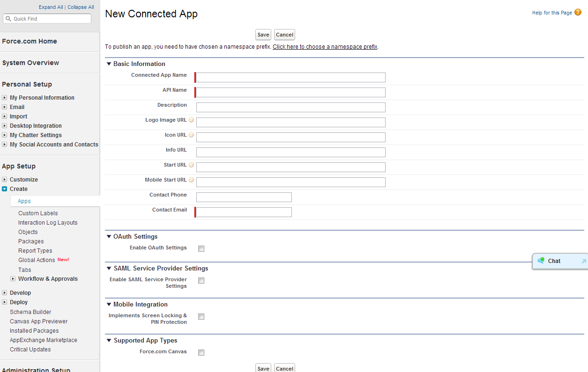Open AppExchange Marketplace
Viewport: 588px width, 372px height.
click(44, 340)
